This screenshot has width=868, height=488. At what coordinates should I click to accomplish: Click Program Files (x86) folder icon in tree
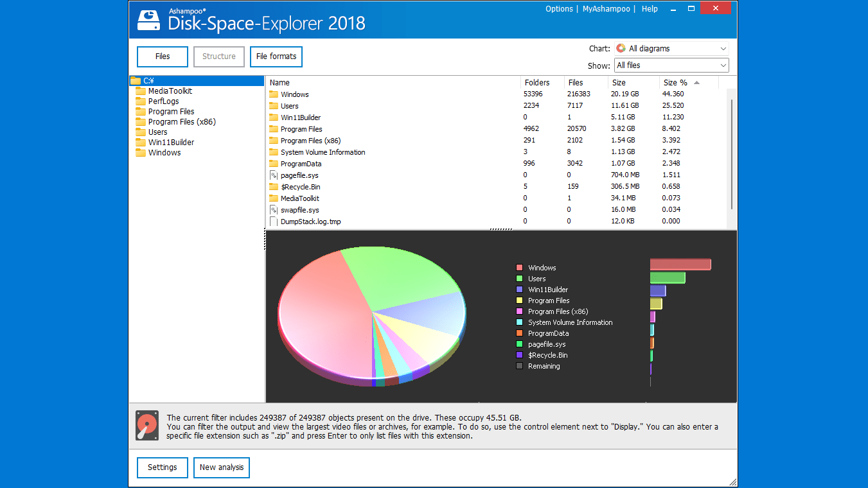[x=141, y=122]
